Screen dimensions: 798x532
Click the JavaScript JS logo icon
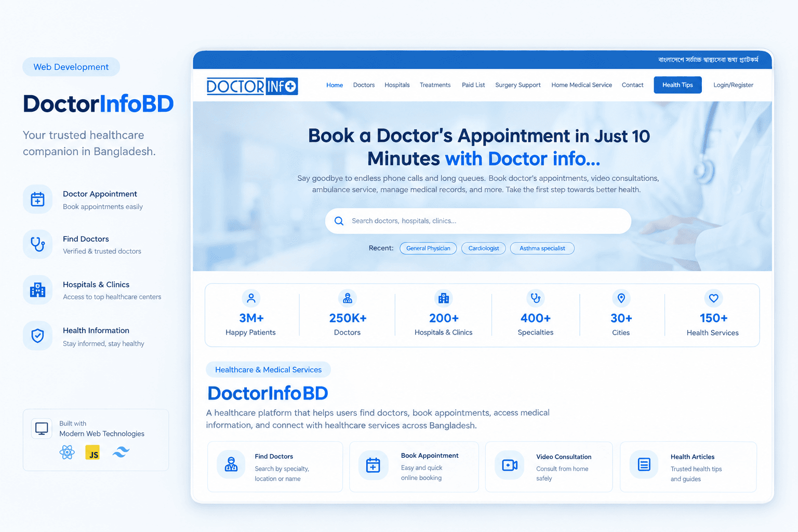(x=92, y=453)
